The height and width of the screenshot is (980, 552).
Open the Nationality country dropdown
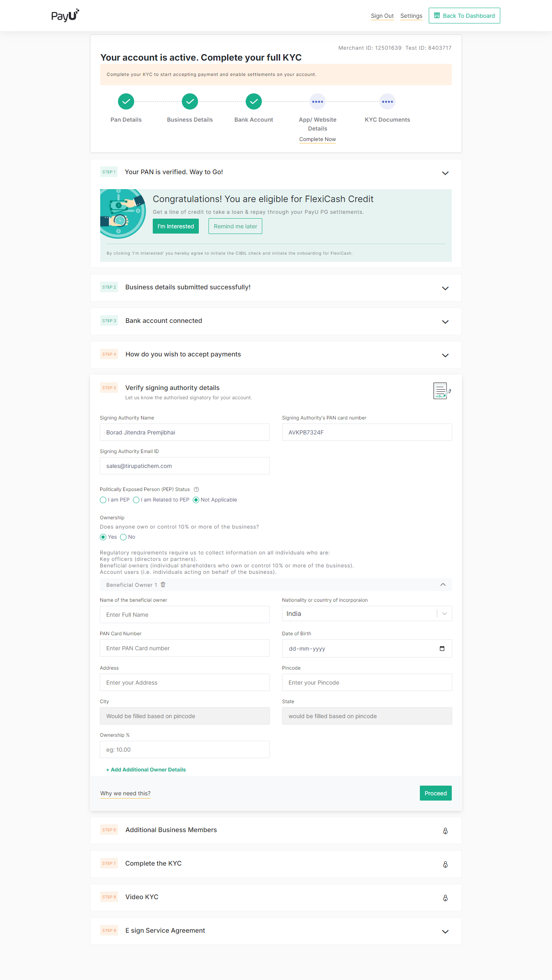[x=444, y=614]
